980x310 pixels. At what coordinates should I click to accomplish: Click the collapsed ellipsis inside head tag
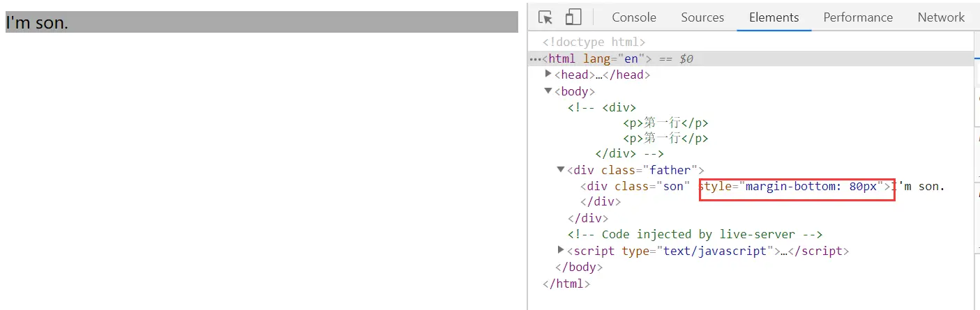[x=598, y=75]
